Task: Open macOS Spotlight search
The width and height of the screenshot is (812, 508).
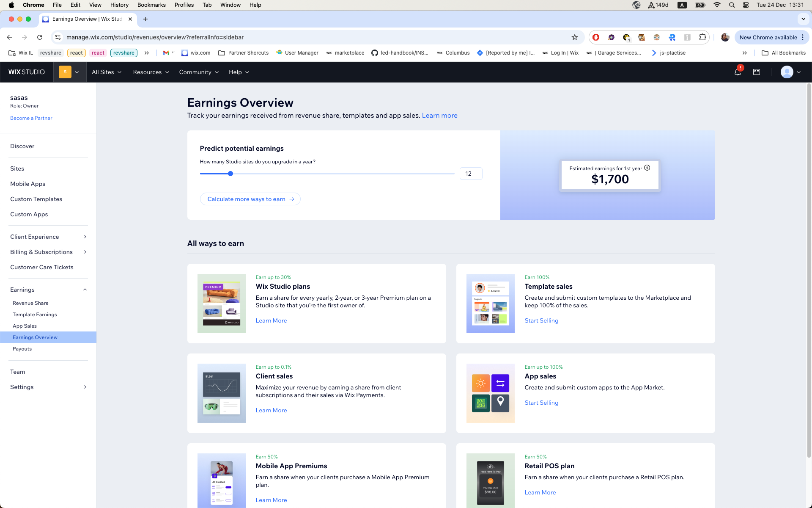Action: [x=732, y=5]
